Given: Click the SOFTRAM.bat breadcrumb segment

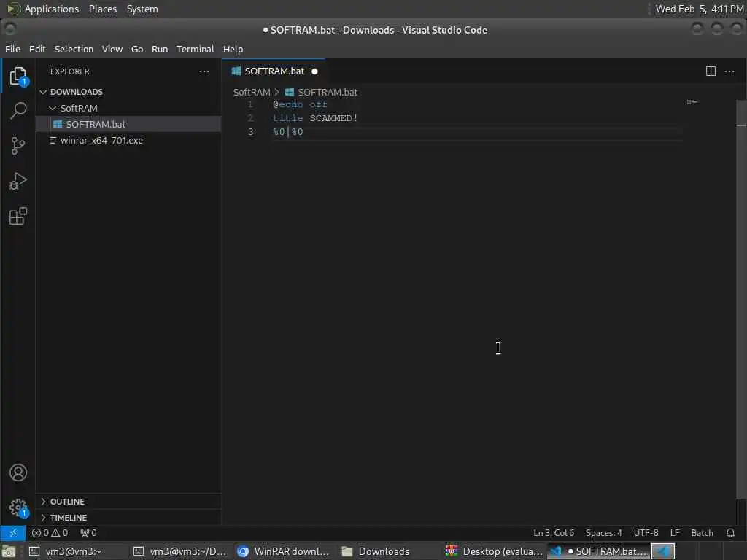Looking at the screenshot, I should click(x=328, y=92).
